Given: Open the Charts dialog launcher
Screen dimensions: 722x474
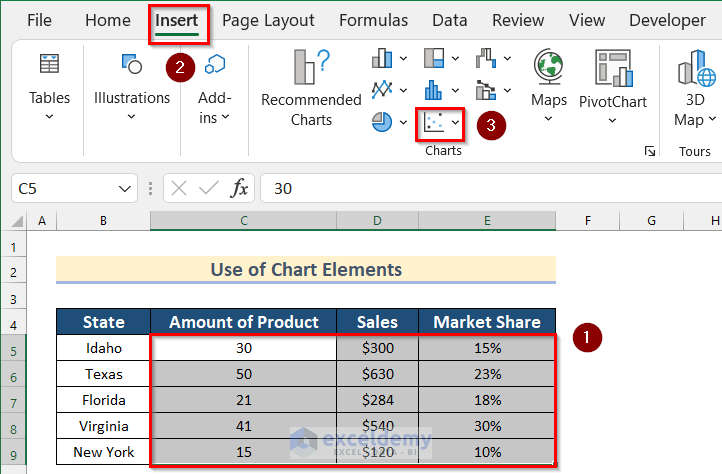Looking at the screenshot, I should [x=650, y=151].
